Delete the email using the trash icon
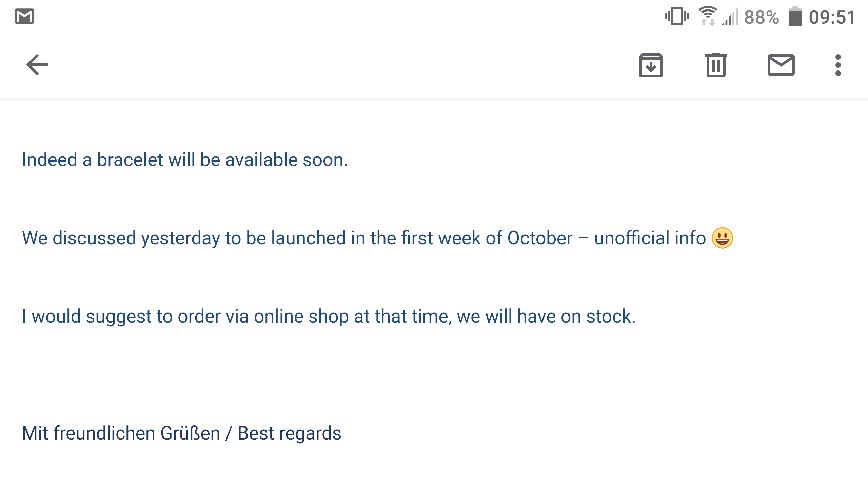This screenshot has width=868, height=488. click(x=716, y=65)
